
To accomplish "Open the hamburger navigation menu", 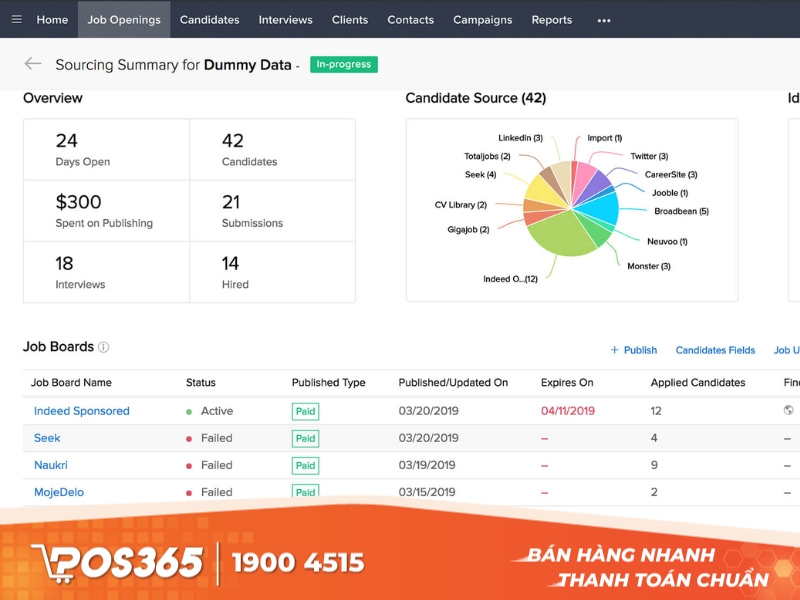I will (x=16, y=19).
